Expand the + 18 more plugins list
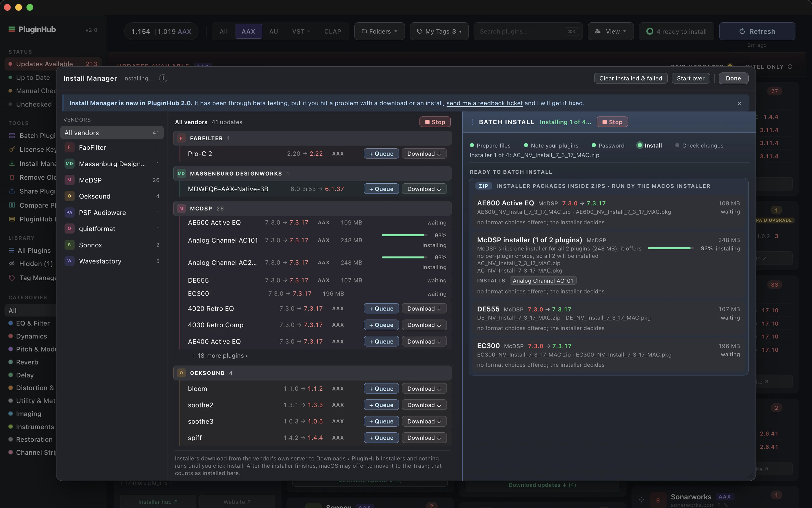Image resolution: width=812 pixels, height=508 pixels. pyautogui.click(x=220, y=356)
